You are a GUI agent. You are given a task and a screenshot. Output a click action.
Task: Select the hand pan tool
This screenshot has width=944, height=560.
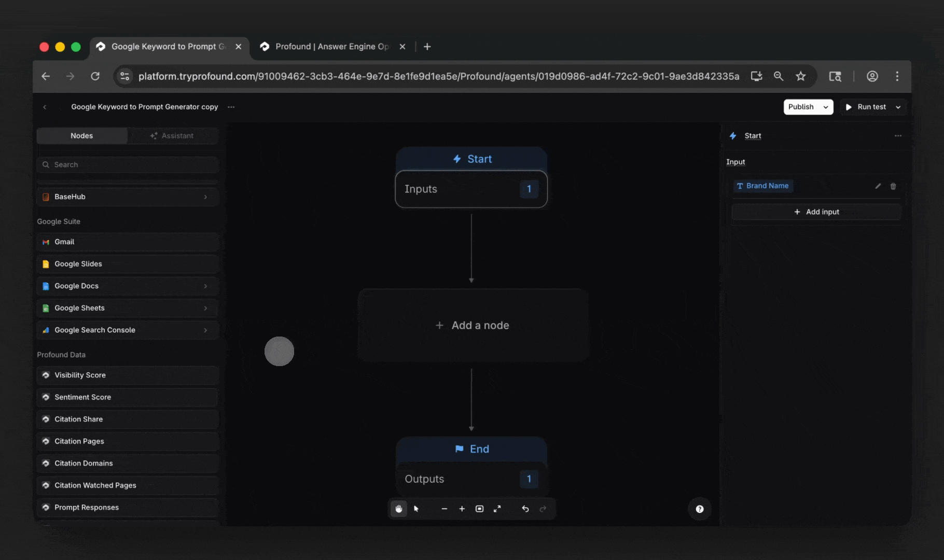coord(398,509)
